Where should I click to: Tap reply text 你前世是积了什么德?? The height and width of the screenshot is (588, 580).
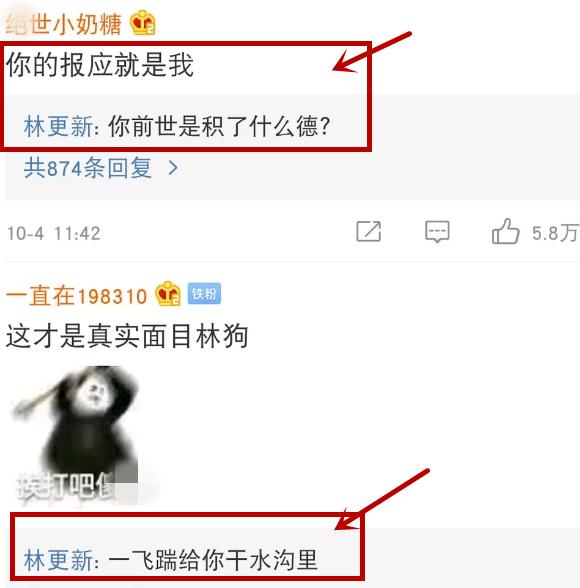click(219, 126)
